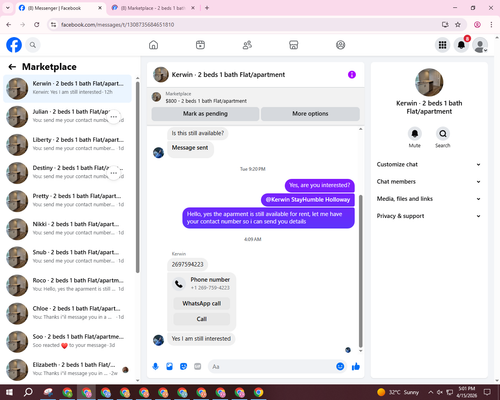
Task: Expand Media, files and links section
Action: (x=429, y=199)
